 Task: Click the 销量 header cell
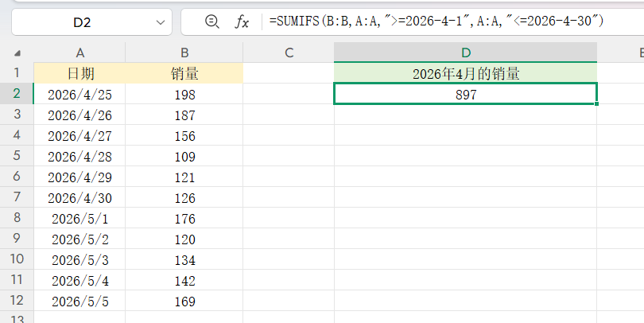pyautogui.click(x=184, y=73)
